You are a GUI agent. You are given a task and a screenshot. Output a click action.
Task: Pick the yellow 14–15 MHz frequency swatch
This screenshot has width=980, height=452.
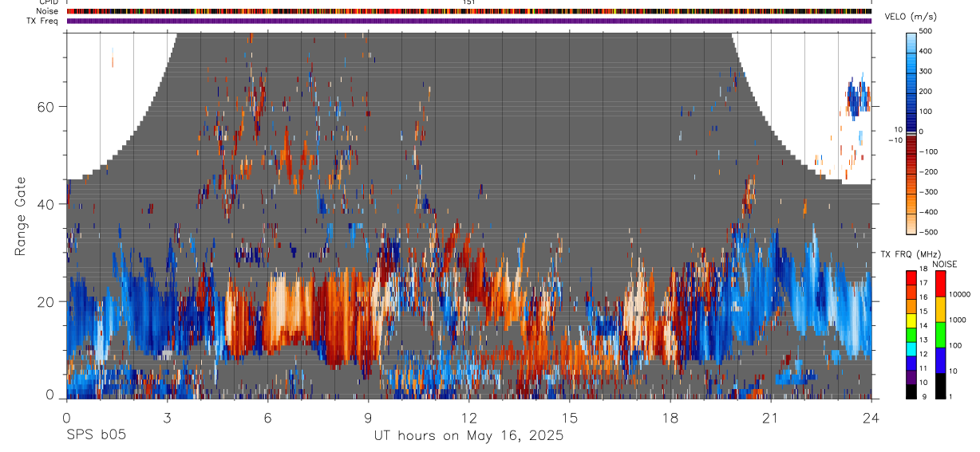coord(911,320)
